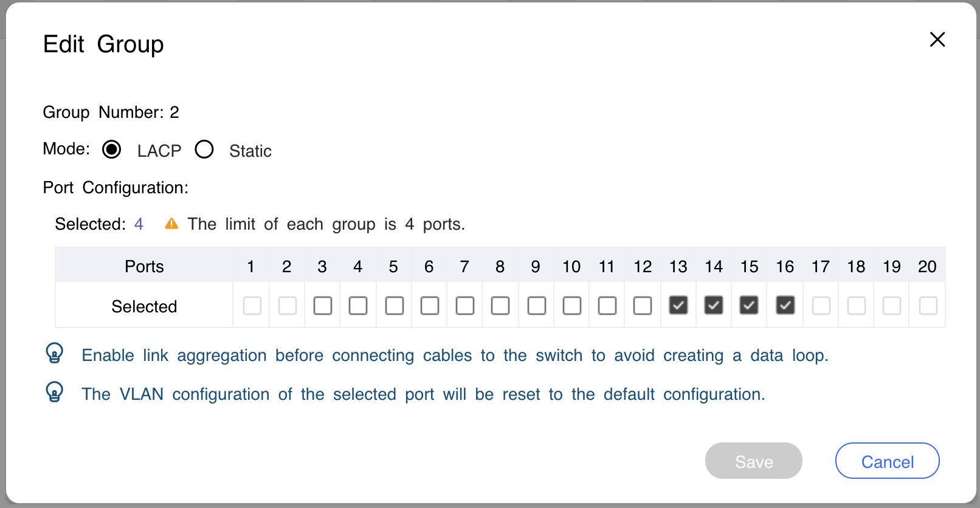Click the orange warning triangle icon
This screenshot has width=980, height=508.
tap(171, 224)
